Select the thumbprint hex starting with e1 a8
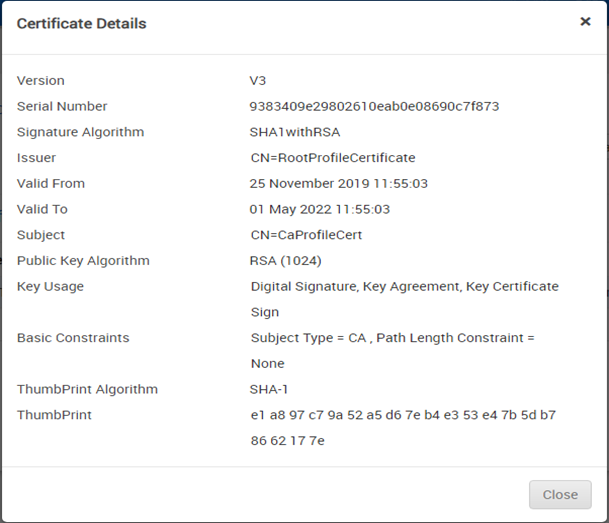This screenshot has width=609, height=523. point(403,415)
